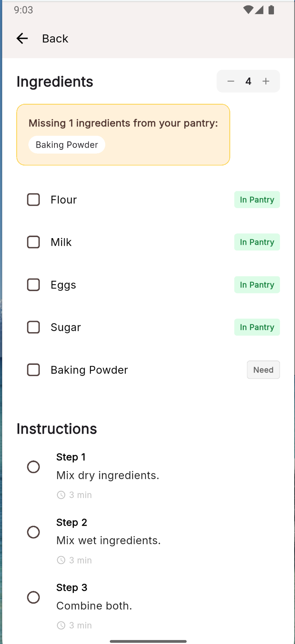This screenshot has width=295, height=644.
Task: Increase servings with the plus icon
Action: (266, 81)
